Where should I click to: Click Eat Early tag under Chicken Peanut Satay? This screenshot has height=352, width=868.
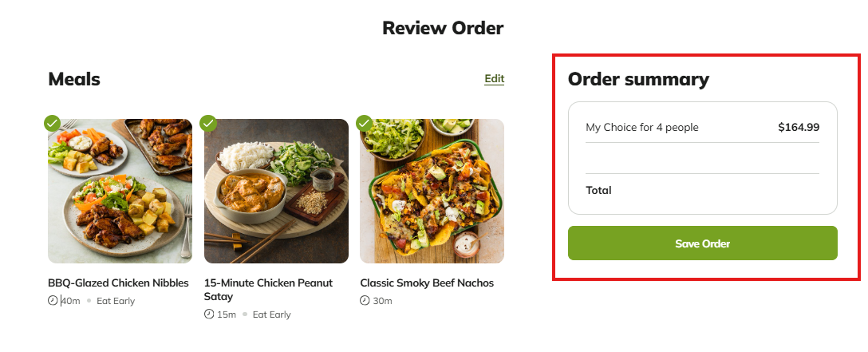271,314
